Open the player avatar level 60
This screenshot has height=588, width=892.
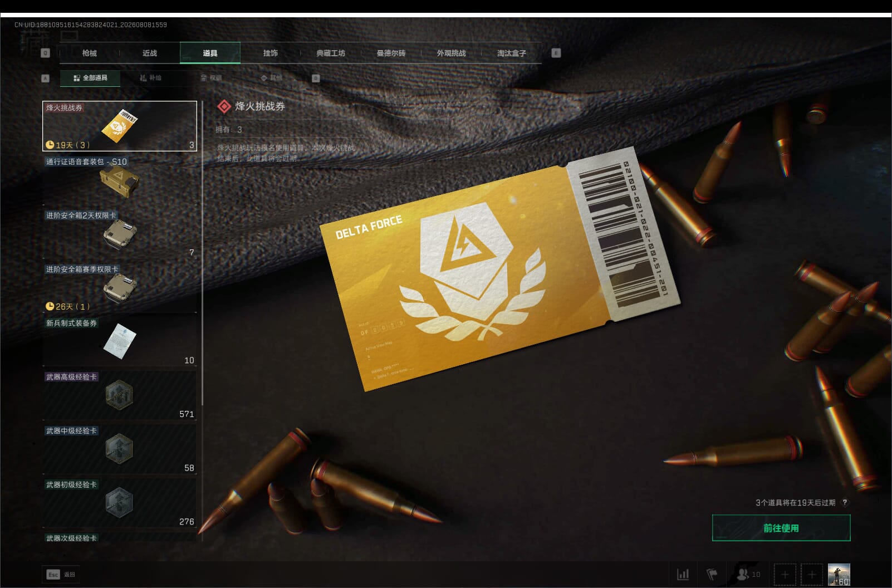tap(839, 574)
